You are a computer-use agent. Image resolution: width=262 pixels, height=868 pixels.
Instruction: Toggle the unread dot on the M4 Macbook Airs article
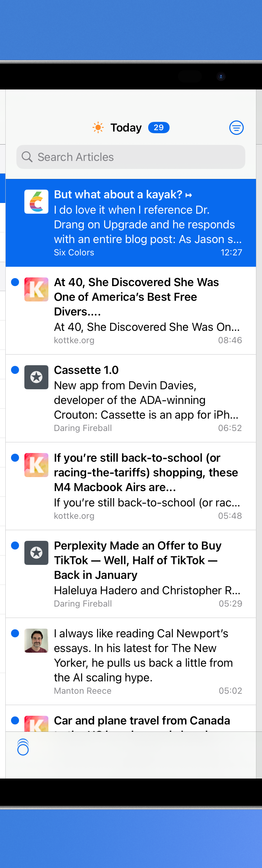[15, 457]
